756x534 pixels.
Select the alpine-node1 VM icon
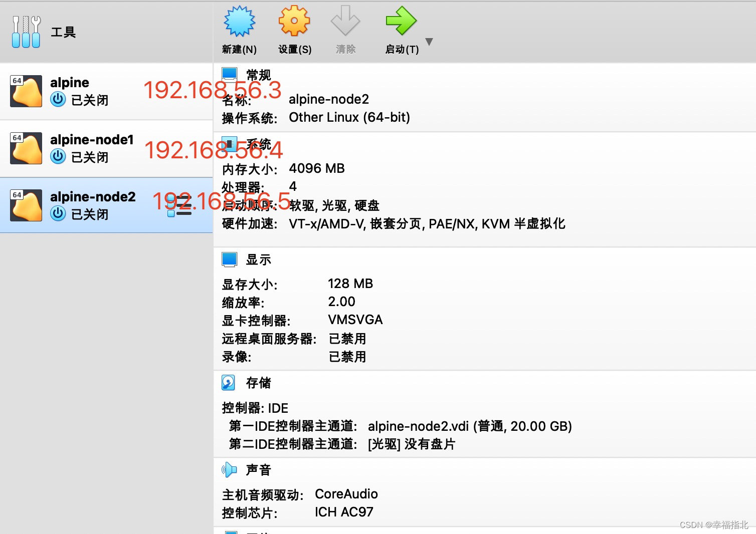click(26, 148)
